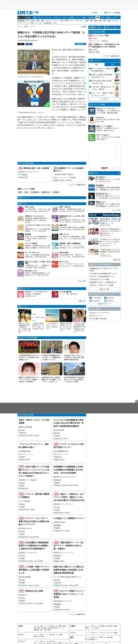
Task: Select keyword tag 綾瀬はるか
Action: [46, 192]
